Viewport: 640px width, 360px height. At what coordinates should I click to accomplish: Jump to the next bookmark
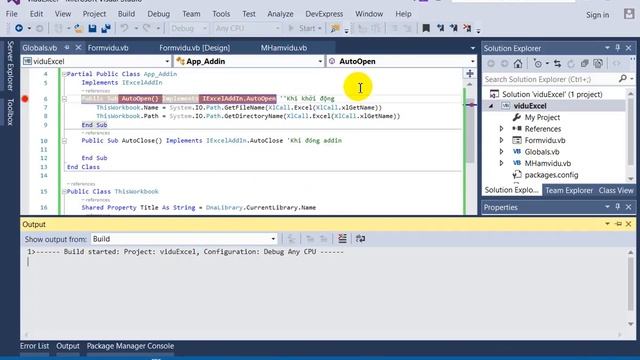(453, 28)
